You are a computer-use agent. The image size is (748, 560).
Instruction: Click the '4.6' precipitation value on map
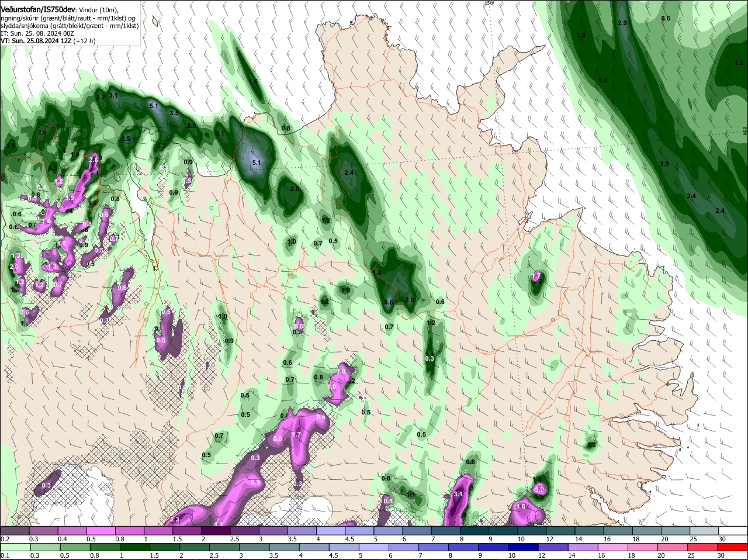[x=389, y=302]
